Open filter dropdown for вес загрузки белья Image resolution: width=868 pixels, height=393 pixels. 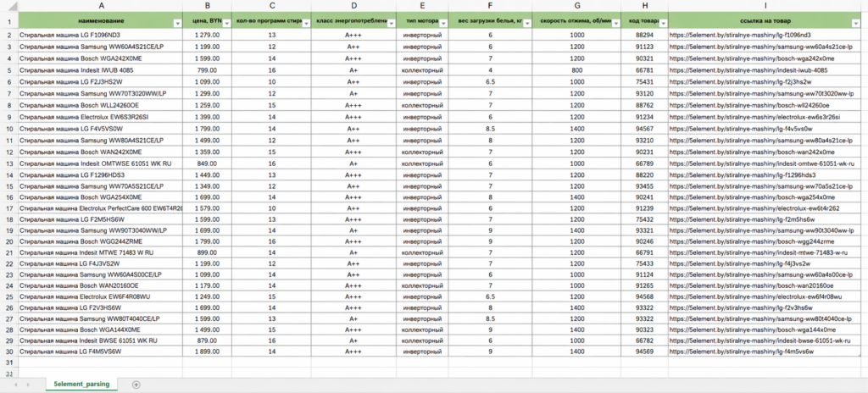click(x=527, y=23)
